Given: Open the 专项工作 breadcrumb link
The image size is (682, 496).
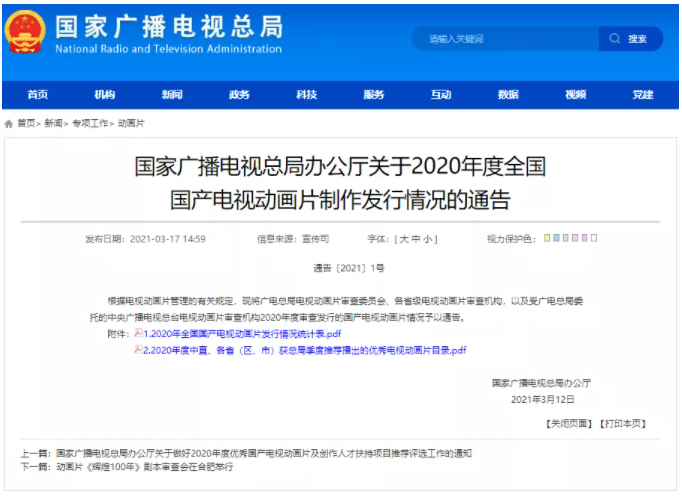Looking at the screenshot, I should click(x=92, y=123).
